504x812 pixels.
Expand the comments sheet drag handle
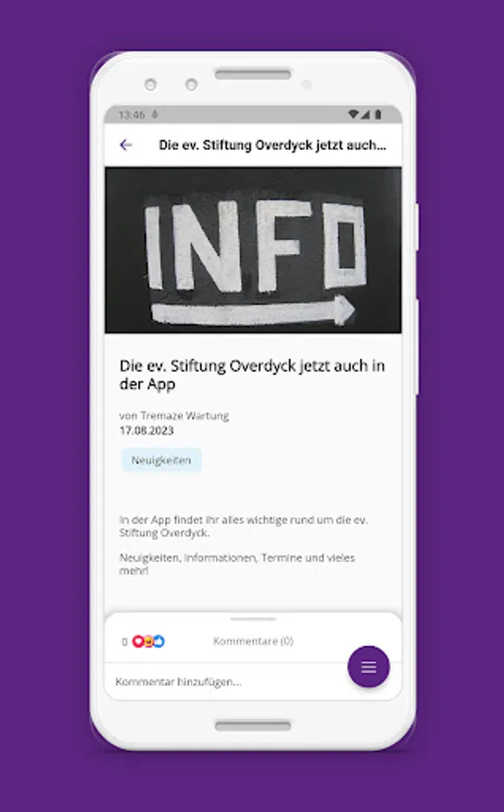(253, 619)
